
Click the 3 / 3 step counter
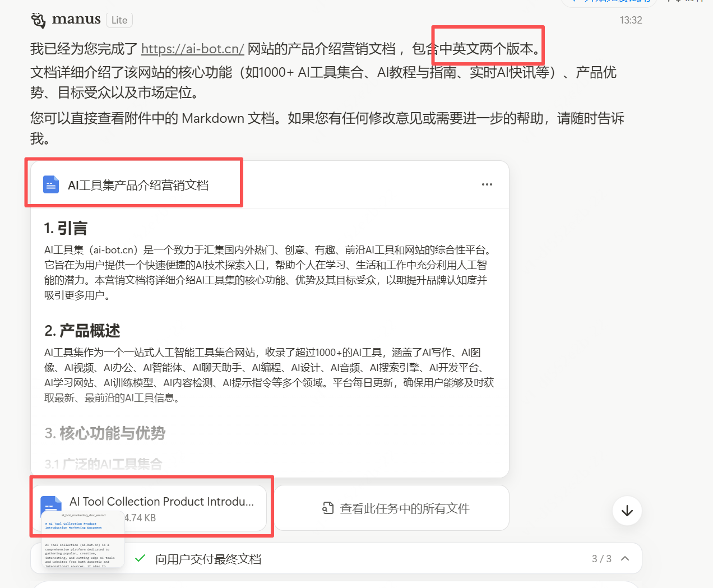pos(601,559)
